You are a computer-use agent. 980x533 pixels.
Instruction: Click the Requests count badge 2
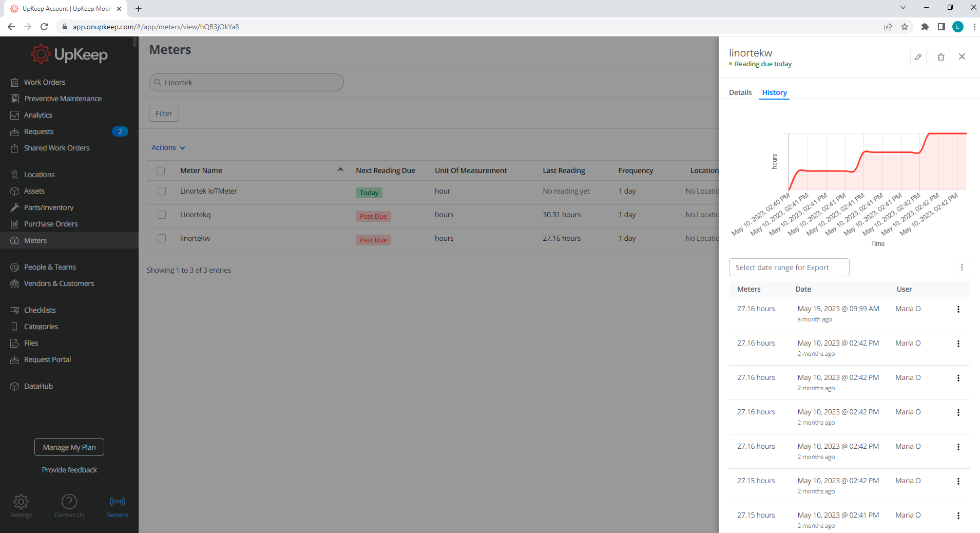120,131
